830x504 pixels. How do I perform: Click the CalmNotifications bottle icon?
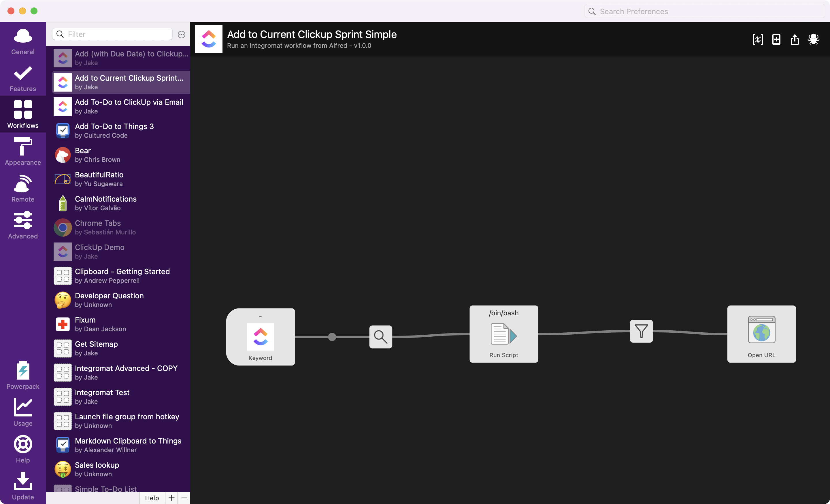coord(63,203)
